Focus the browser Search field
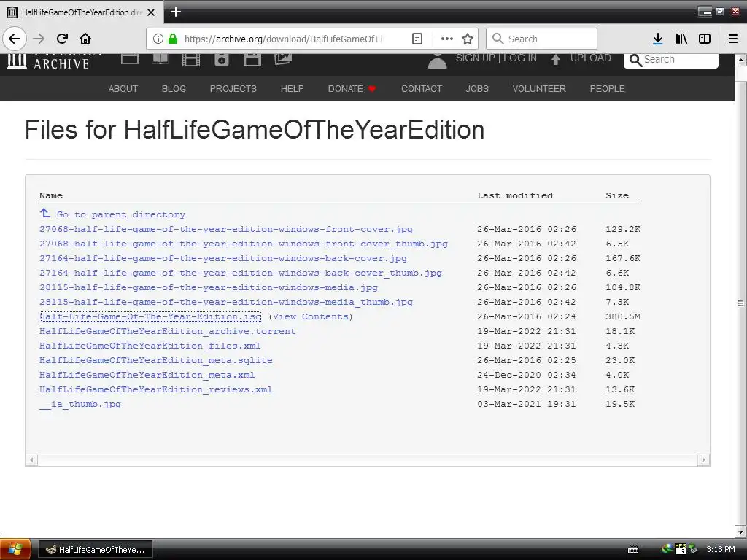This screenshot has width=747, height=560. (x=542, y=39)
